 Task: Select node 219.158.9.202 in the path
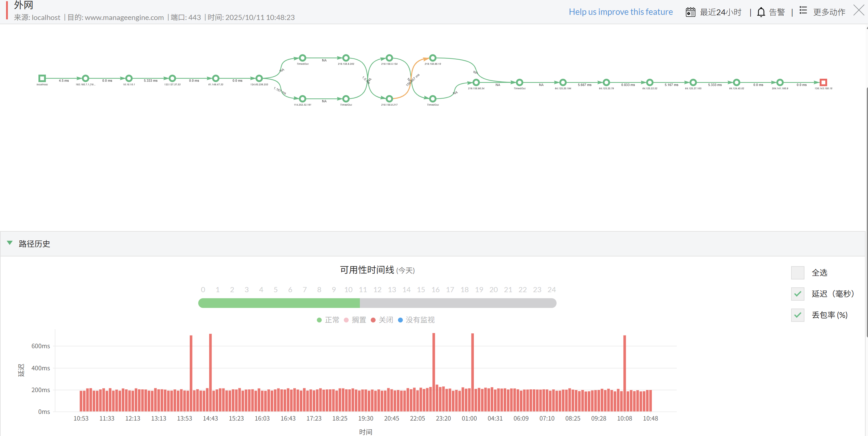point(346,58)
